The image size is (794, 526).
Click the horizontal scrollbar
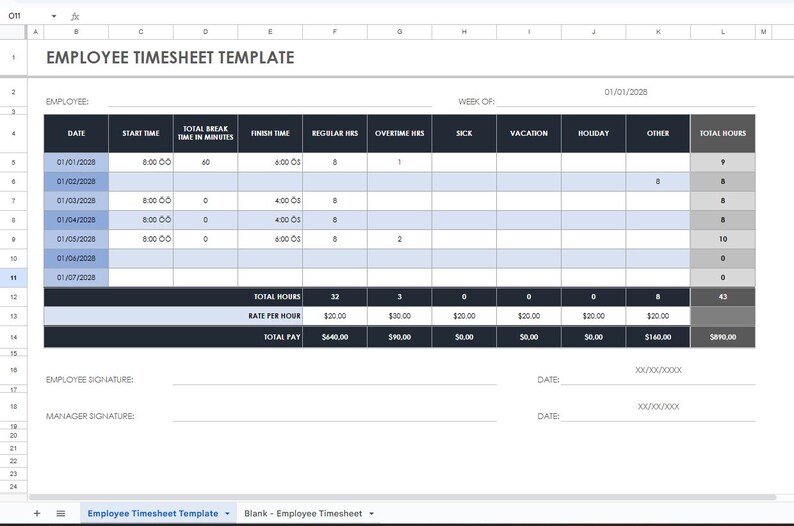[x=403, y=497]
